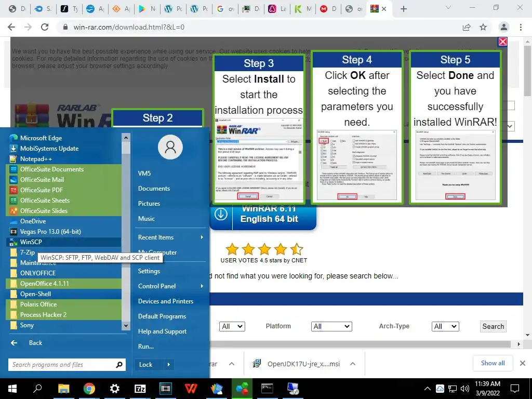532x399 pixels.
Task: Expand the Polaris Office folder
Action: 63,304
